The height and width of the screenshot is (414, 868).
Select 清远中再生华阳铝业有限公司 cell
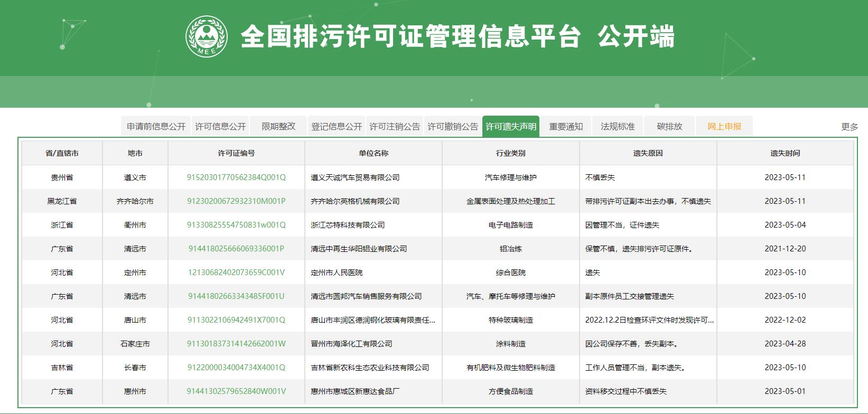coord(374,249)
